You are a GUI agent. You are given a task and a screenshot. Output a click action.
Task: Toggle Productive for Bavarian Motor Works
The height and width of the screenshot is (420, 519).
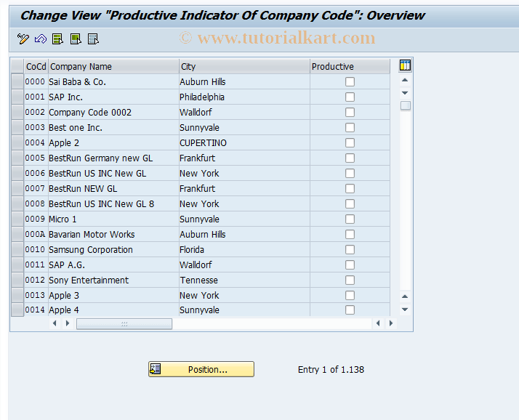pyautogui.click(x=350, y=234)
